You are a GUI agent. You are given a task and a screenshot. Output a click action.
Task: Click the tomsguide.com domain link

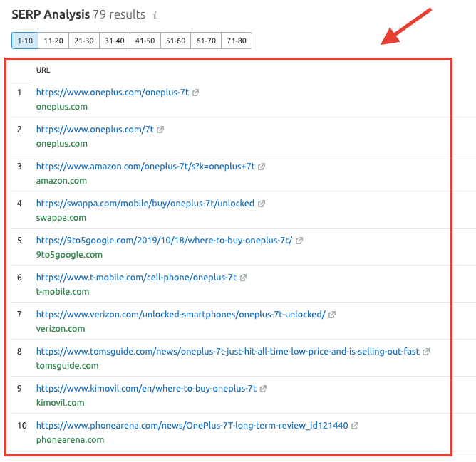67,365
